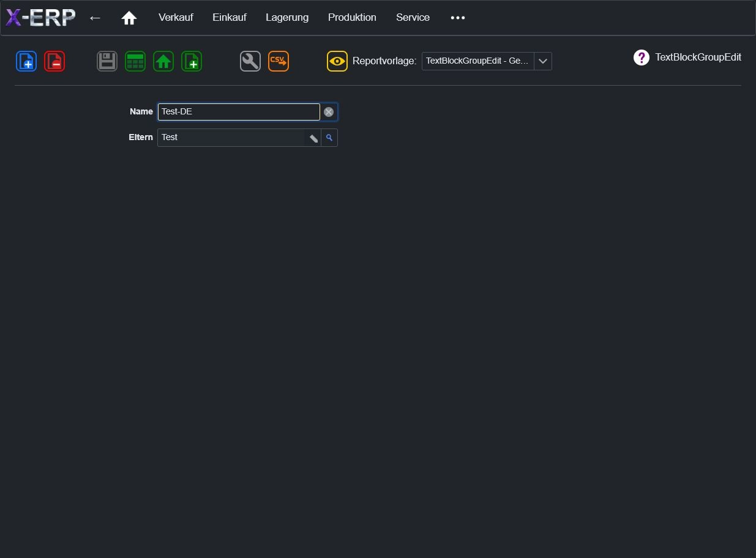Export data with the CSV icon
756x558 pixels.
279,61
